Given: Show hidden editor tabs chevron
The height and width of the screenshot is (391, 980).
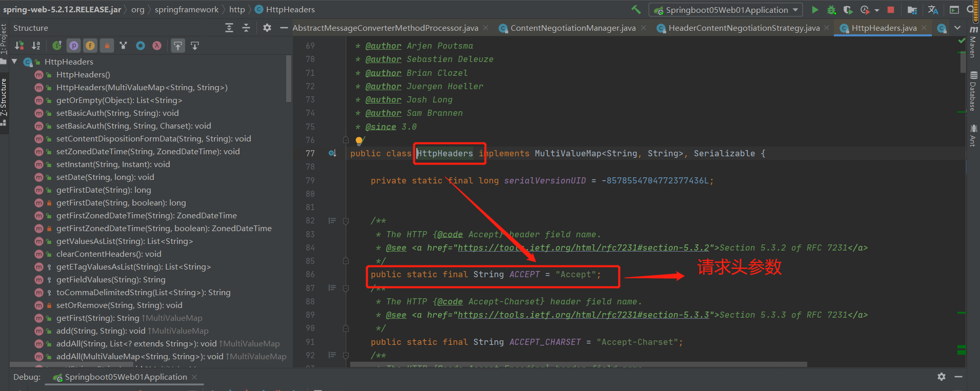Looking at the screenshot, I should point(957,28).
